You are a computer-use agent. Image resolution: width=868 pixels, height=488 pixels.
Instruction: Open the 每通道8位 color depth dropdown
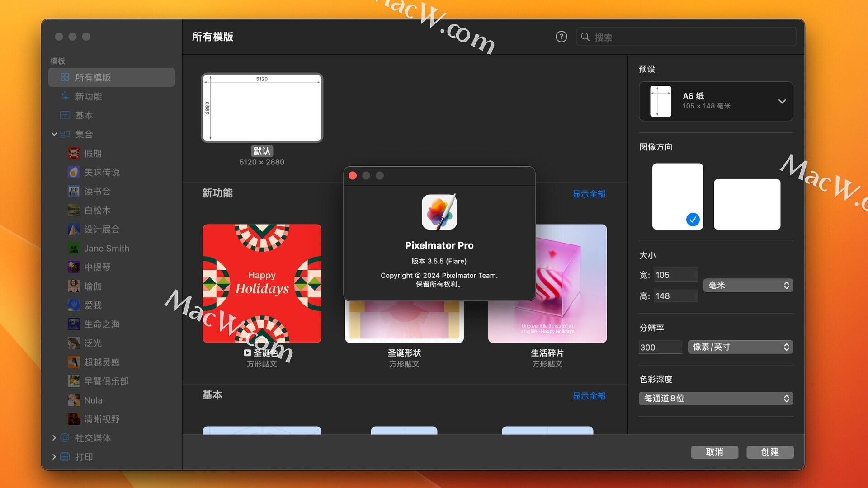tap(716, 399)
